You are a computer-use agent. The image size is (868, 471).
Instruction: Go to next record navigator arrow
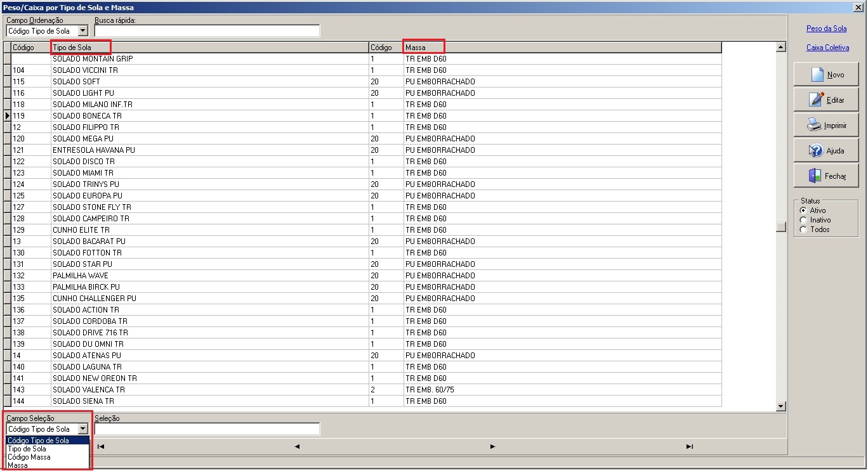pyautogui.click(x=493, y=446)
